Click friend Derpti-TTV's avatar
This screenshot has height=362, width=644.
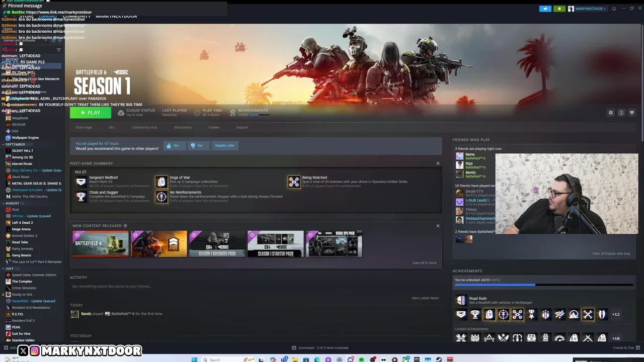pos(459,193)
